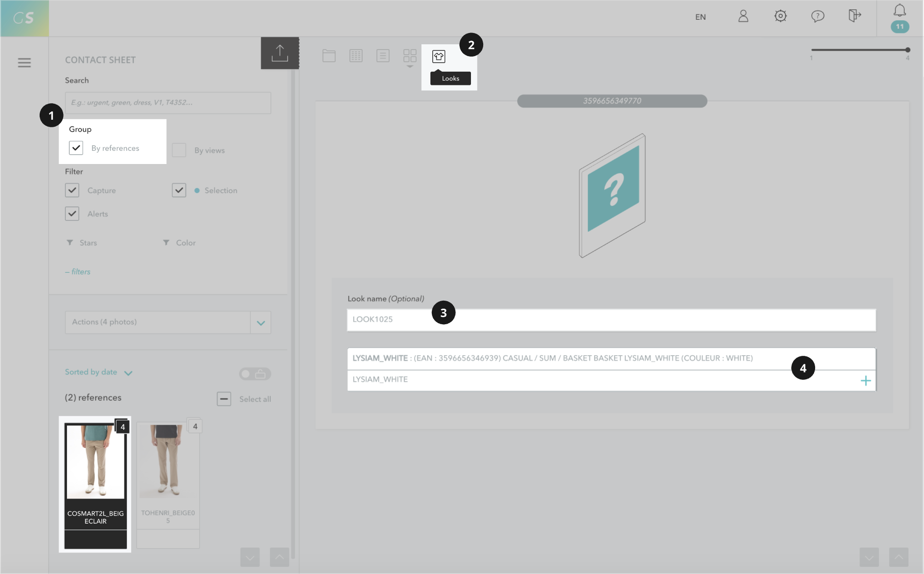Click the Looks view icon
Image resolution: width=924 pixels, height=574 pixels.
tap(438, 57)
